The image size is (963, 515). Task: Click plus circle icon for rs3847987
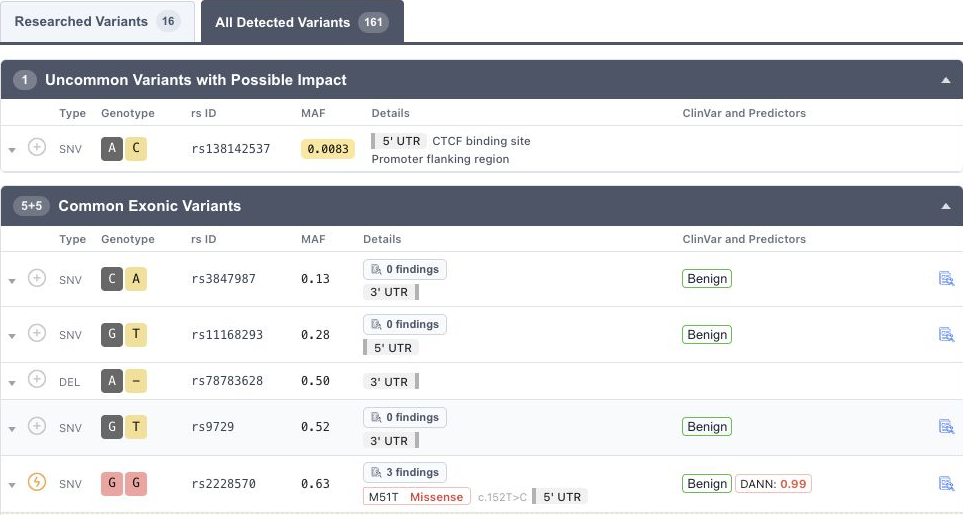point(37,278)
